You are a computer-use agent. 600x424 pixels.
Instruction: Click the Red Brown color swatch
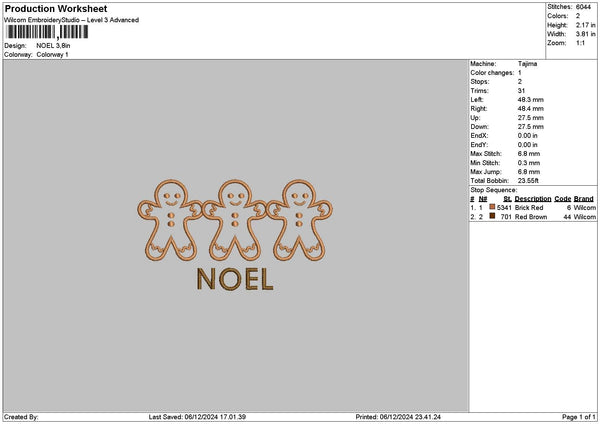492,216
